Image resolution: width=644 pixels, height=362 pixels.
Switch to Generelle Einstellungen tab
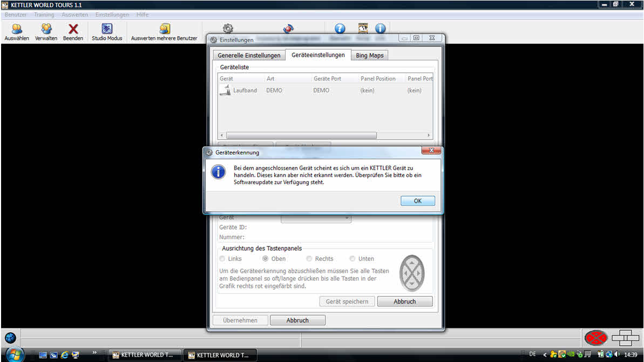(249, 56)
